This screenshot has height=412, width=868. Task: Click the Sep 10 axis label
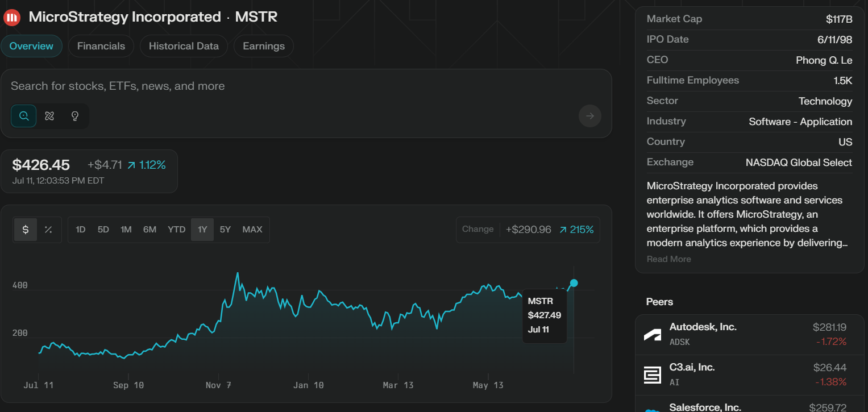click(x=128, y=385)
